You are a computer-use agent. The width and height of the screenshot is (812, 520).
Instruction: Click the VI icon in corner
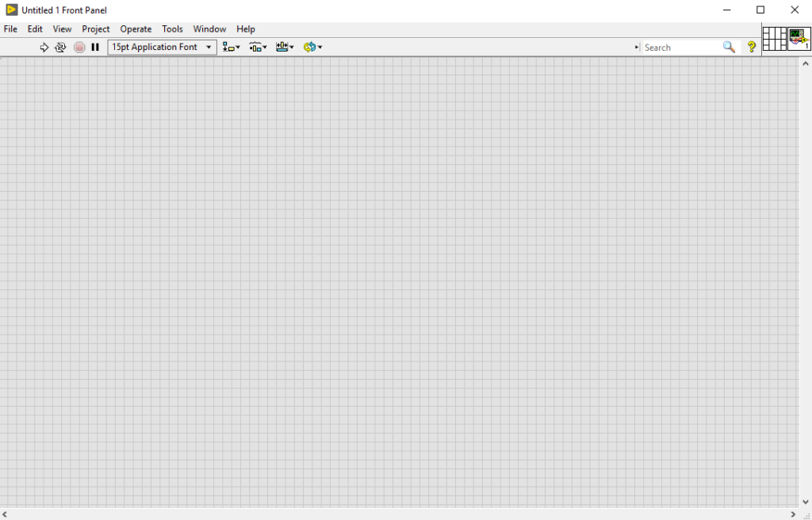(799, 39)
